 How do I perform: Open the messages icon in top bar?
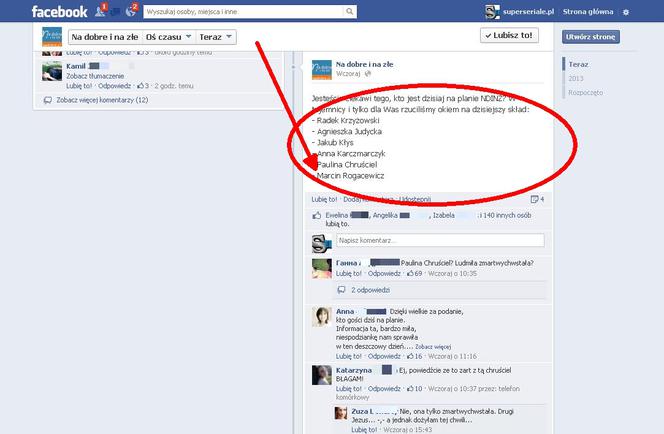tap(115, 11)
